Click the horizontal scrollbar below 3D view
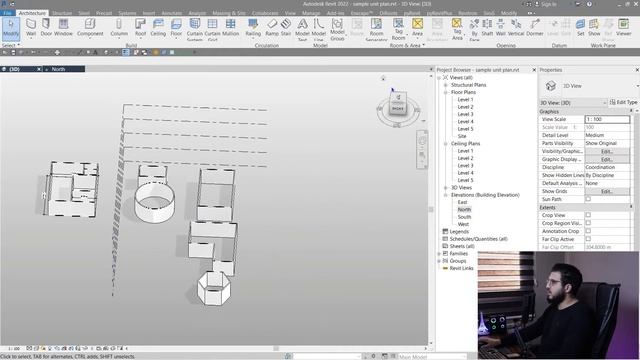The image size is (640, 360). [x=276, y=349]
